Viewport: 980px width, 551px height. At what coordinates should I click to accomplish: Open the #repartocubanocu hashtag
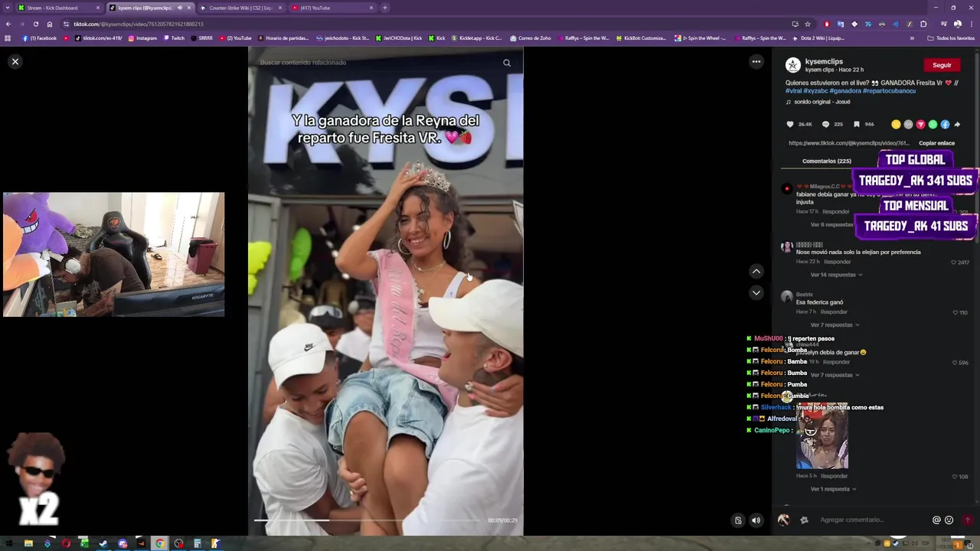coord(889,91)
